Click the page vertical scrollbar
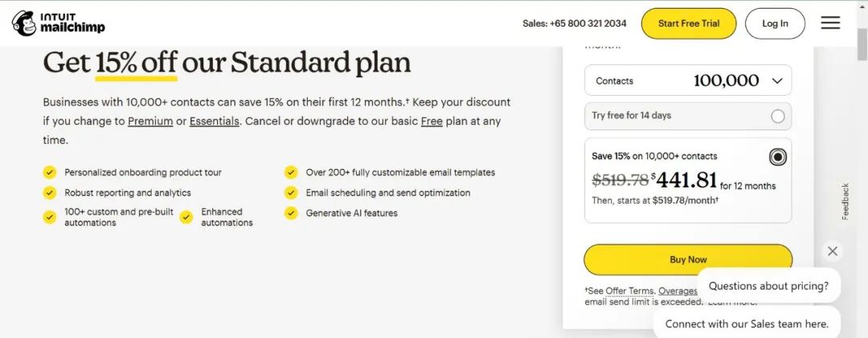This screenshot has height=338, width=868. point(862,161)
